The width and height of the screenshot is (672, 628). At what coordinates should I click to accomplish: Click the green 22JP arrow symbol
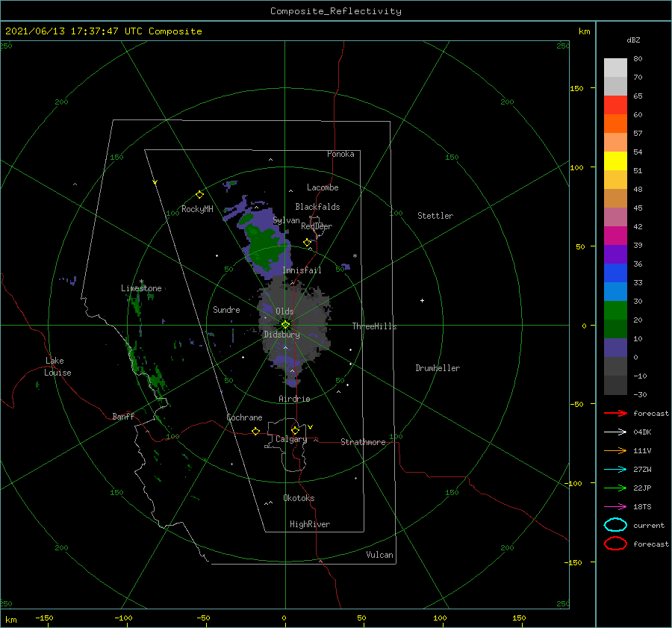(615, 488)
